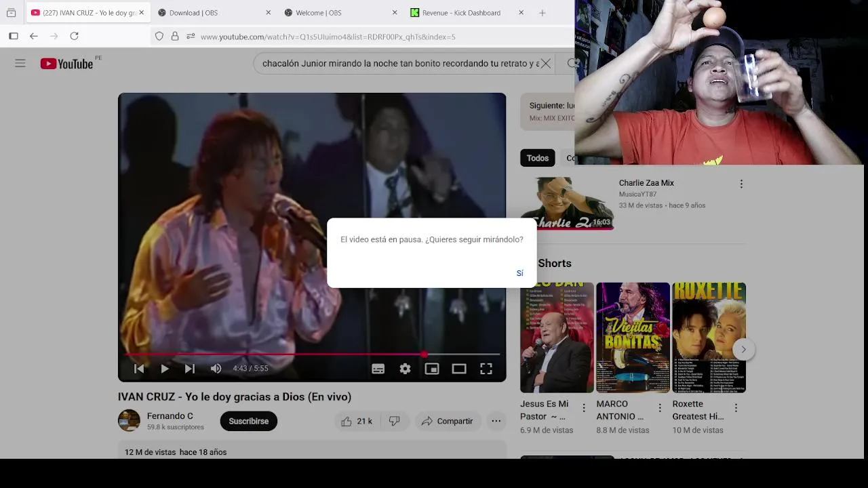Switch to the Download | OBS tab
This screenshot has height=488, width=868.
tap(213, 12)
